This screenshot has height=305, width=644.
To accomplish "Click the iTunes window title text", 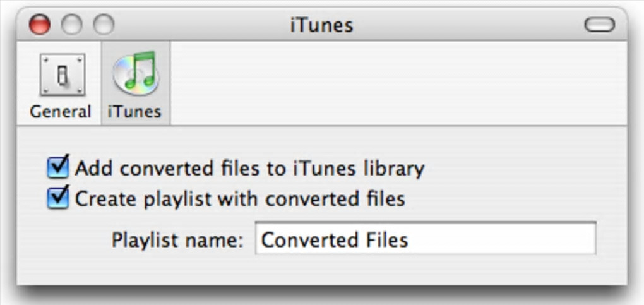I will [x=321, y=25].
